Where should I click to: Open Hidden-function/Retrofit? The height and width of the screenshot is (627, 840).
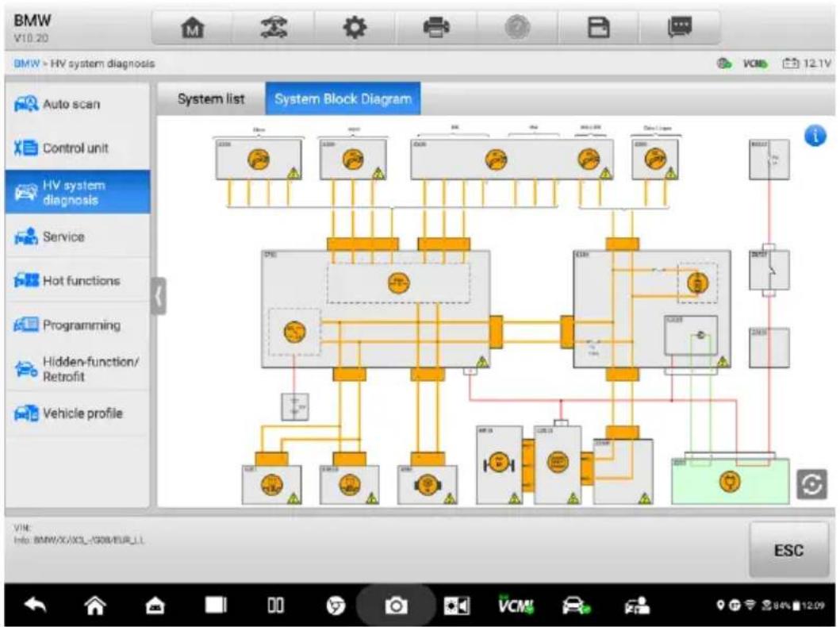coord(78,369)
